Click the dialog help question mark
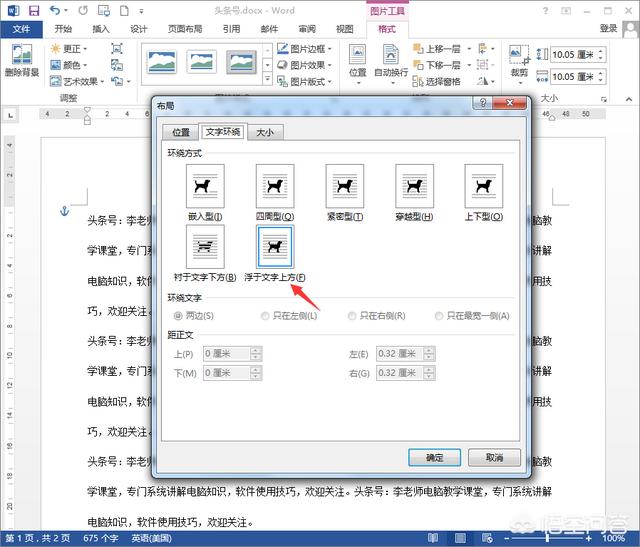 coord(483,102)
